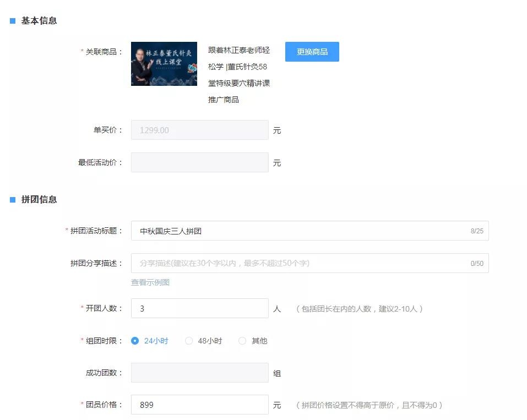Click the blue square icon before 拼团信息

pyautogui.click(x=12, y=200)
